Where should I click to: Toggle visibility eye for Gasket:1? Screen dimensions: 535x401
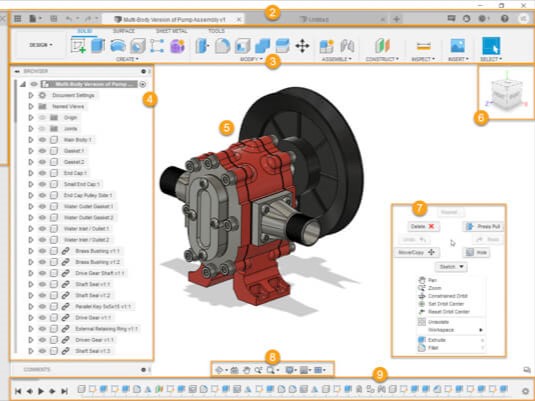point(42,151)
